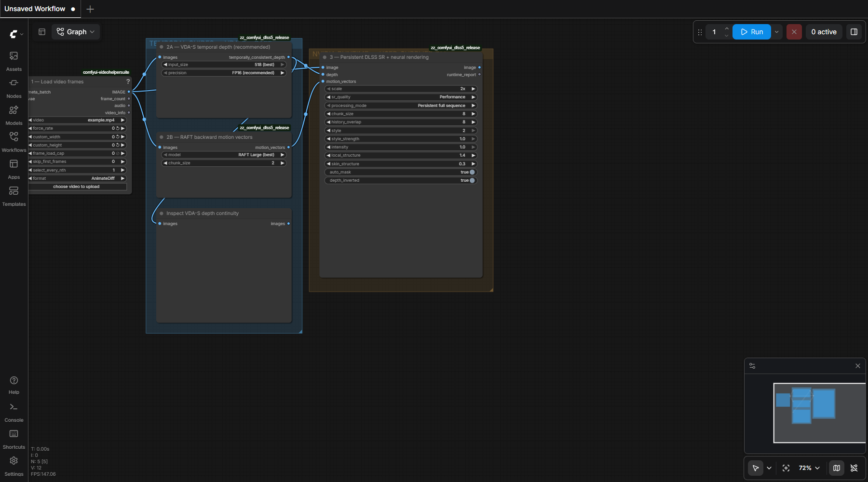Click the batch count number field
The height and width of the screenshot is (482, 868).
(x=714, y=32)
